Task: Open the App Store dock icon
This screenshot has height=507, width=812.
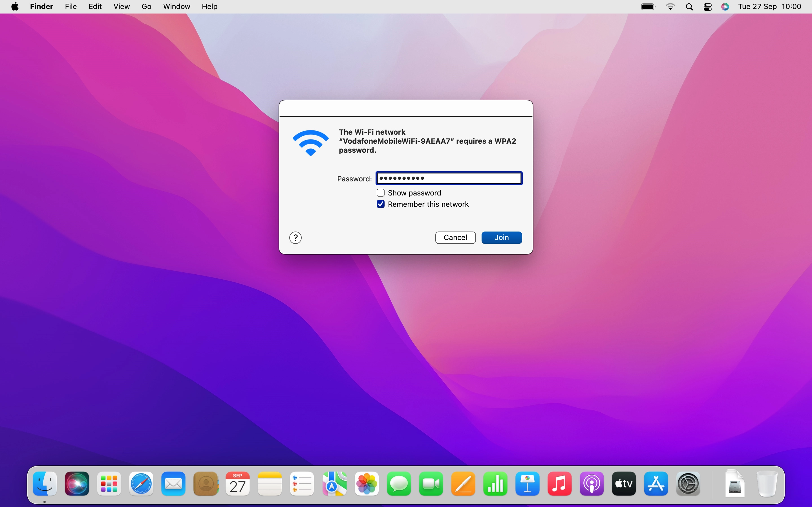Action: 656,484
